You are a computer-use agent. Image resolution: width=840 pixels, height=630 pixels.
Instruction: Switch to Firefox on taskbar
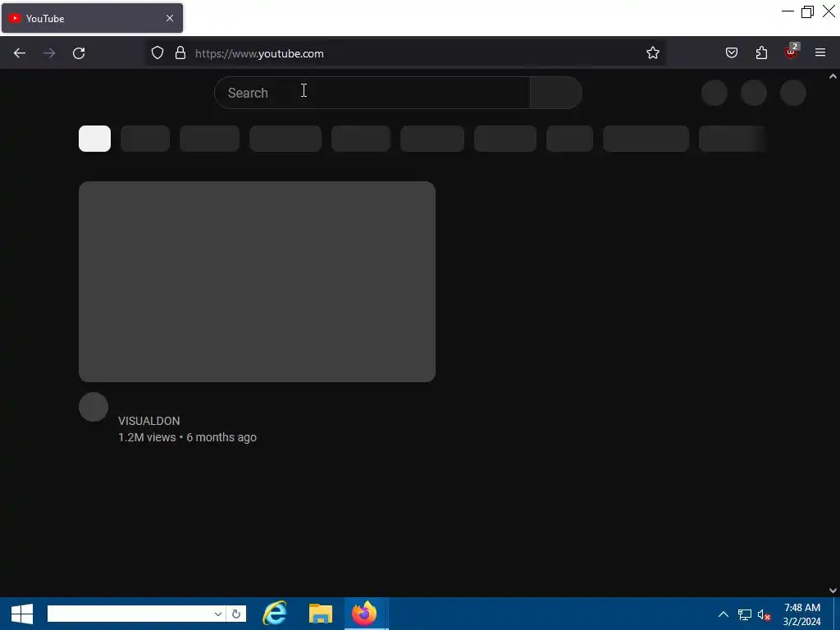365,614
